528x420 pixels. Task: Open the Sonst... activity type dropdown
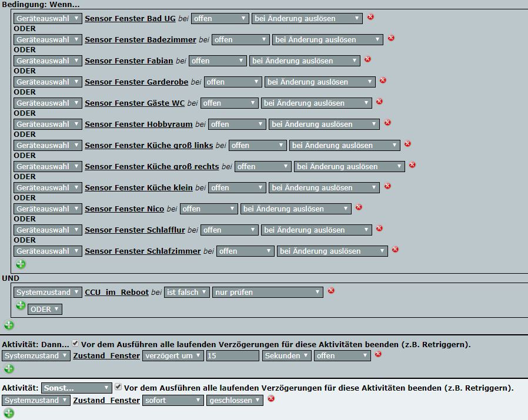tap(76, 388)
